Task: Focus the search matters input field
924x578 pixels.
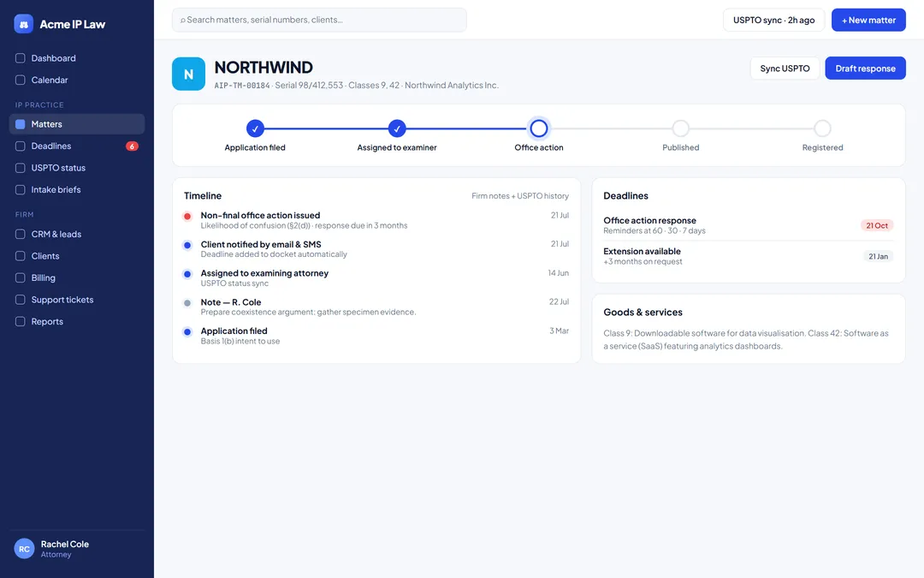Action: pyautogui.click(x=319, y=20)
